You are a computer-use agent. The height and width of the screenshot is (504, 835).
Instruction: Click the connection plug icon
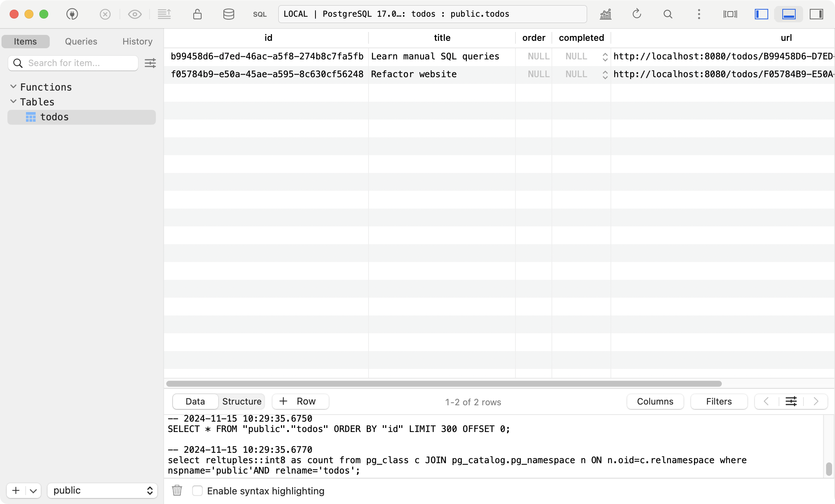pos(72,14)
